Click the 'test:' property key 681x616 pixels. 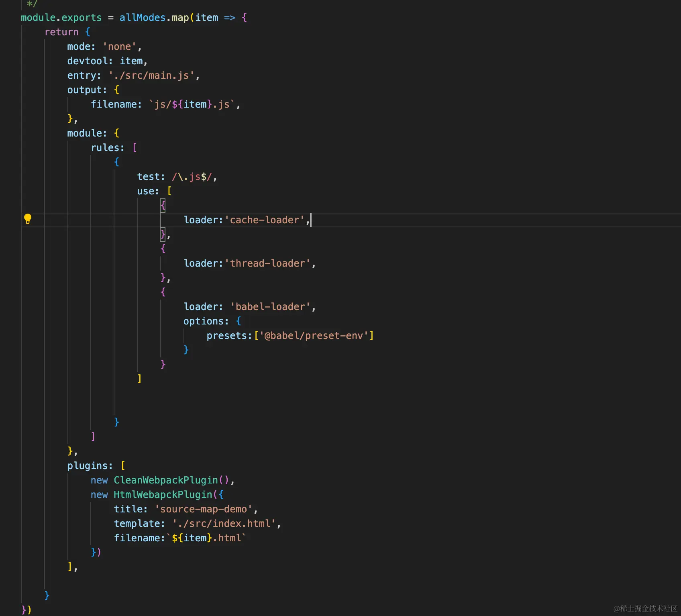151,177
